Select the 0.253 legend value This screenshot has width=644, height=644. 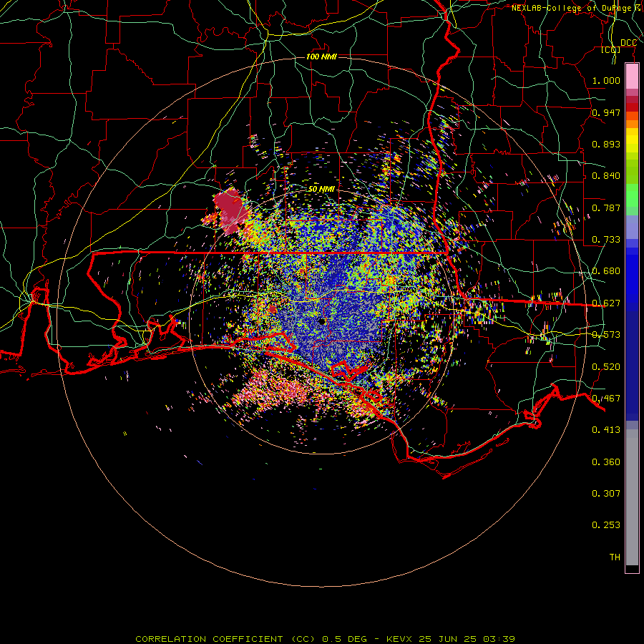coord(606,525)
